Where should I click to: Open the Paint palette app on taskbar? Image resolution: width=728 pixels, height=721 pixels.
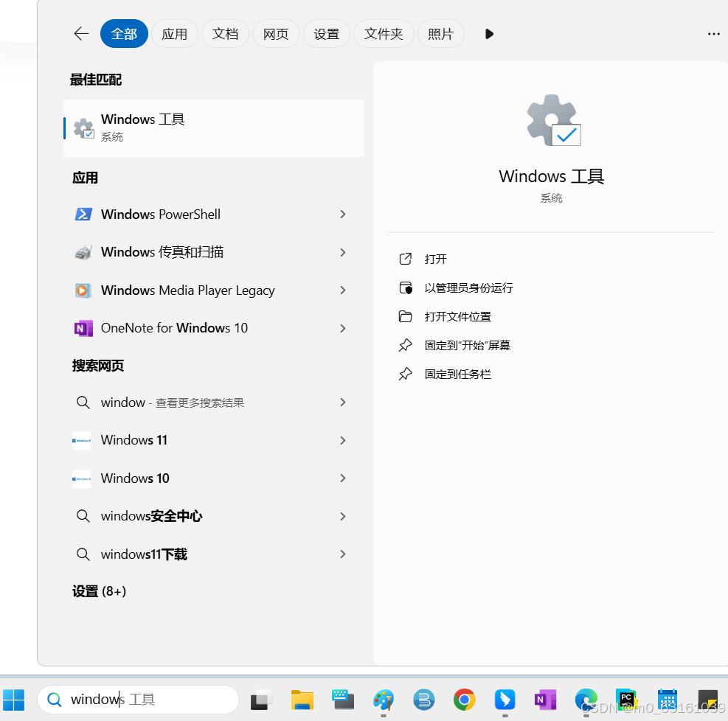point(384,700)
